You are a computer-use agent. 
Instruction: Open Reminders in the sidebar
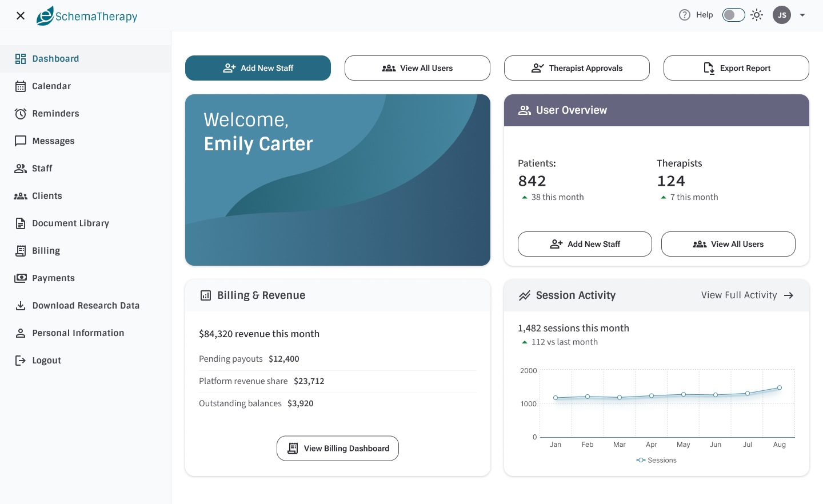click(86, 114)
